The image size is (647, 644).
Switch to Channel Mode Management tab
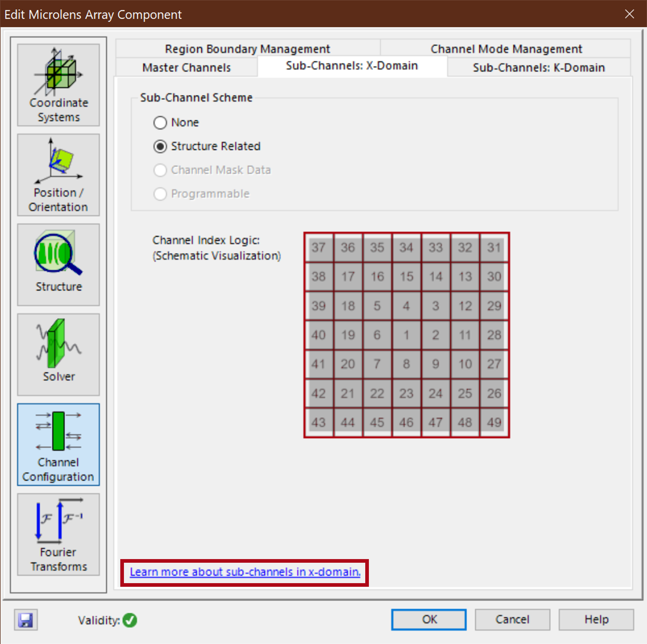[506, 48]
